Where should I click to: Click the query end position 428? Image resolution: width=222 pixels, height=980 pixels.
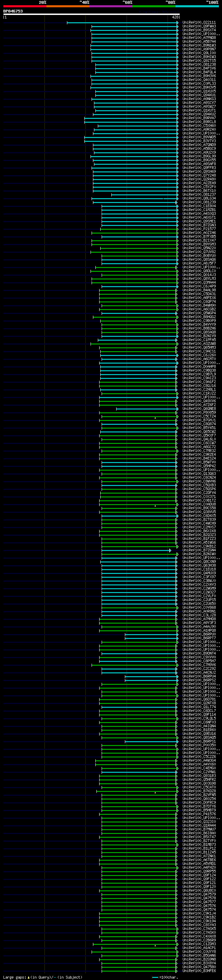tap(175, 17)
